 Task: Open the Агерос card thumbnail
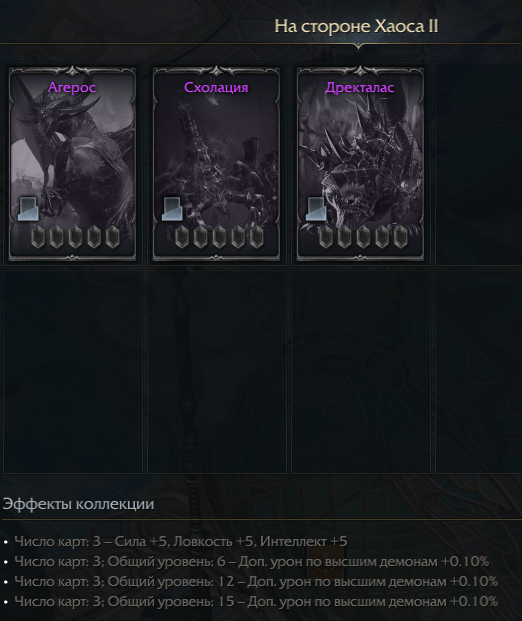click(x=72, y=164)
